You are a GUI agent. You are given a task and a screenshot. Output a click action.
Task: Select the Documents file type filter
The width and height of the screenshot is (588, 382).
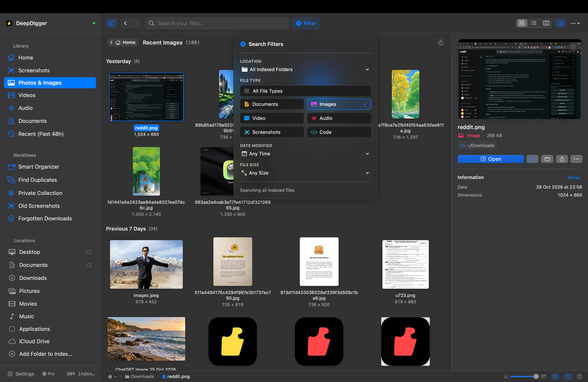coord(272,104)
